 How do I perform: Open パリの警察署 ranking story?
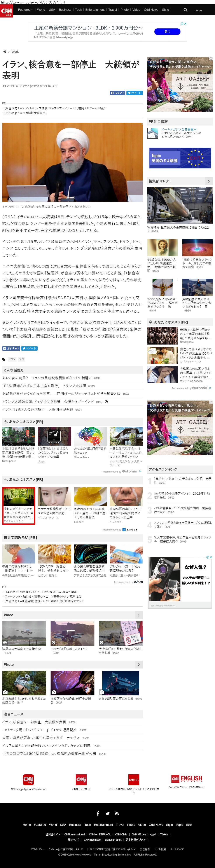[x=183, y=510]
